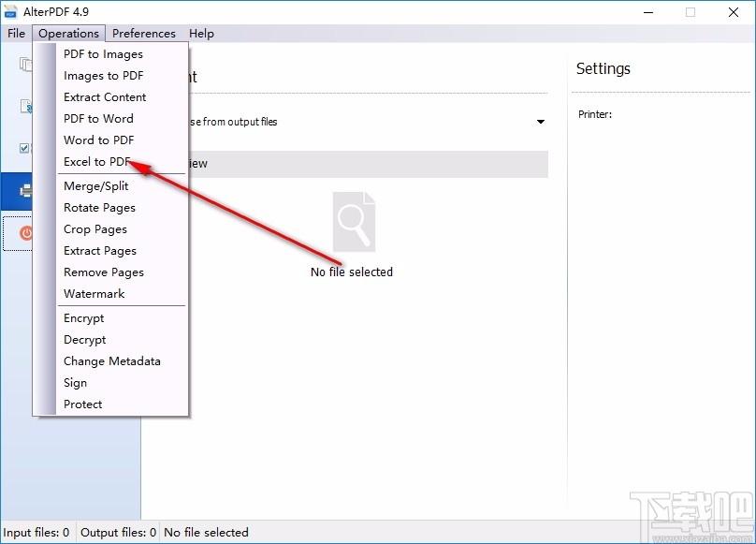Select Excel to PDF menu entry
The width and height of the screenshot is (756, 544).
(x=97, y=162)
